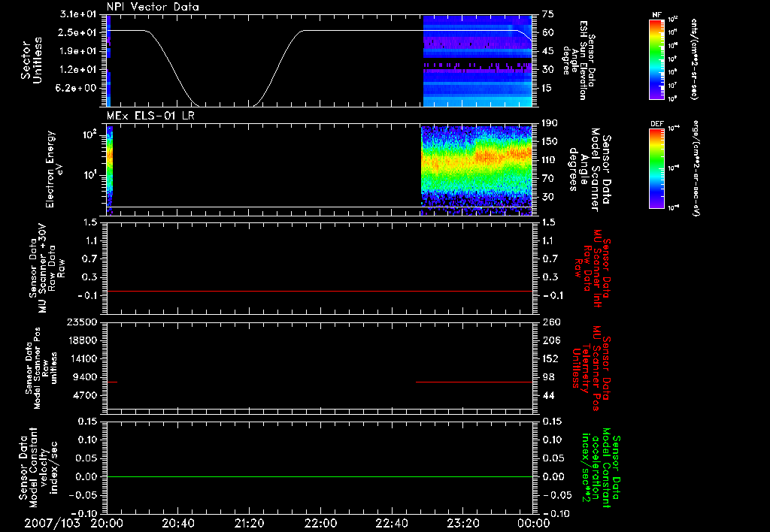Click the '60' Sun Elevation tick label
Image resolution: width=770 pixels, height=532 pixels.
(x=548, y=32)
